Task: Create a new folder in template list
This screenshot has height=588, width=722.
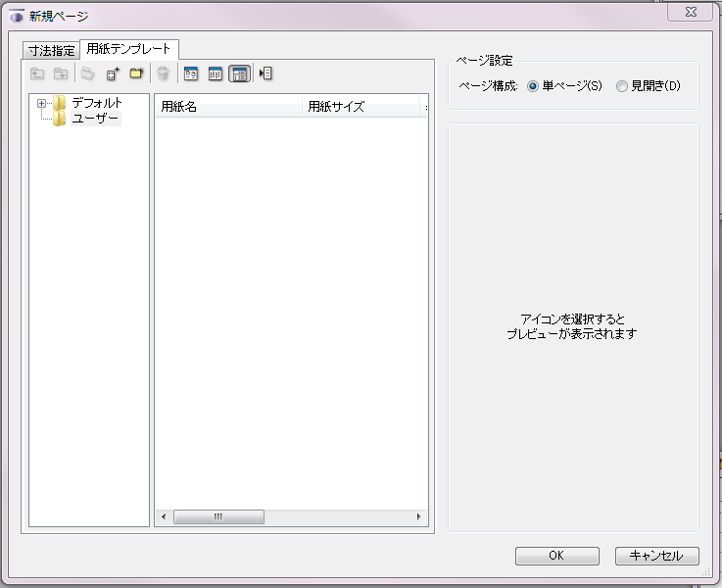Action: [137, 73]
